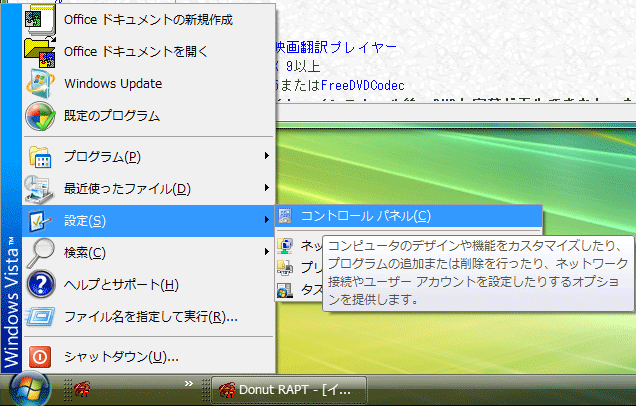The height and width of the screenshot is (406, 636).
Task: Show hidden quick launch items chevron
Action: 189,383
